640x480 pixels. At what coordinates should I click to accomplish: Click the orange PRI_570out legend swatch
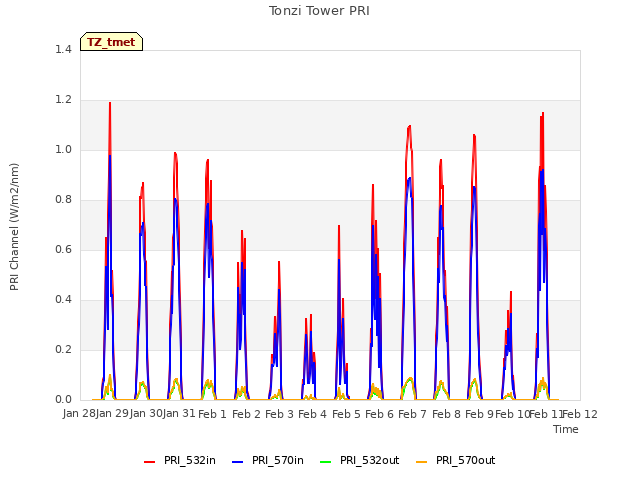[422, 462]
